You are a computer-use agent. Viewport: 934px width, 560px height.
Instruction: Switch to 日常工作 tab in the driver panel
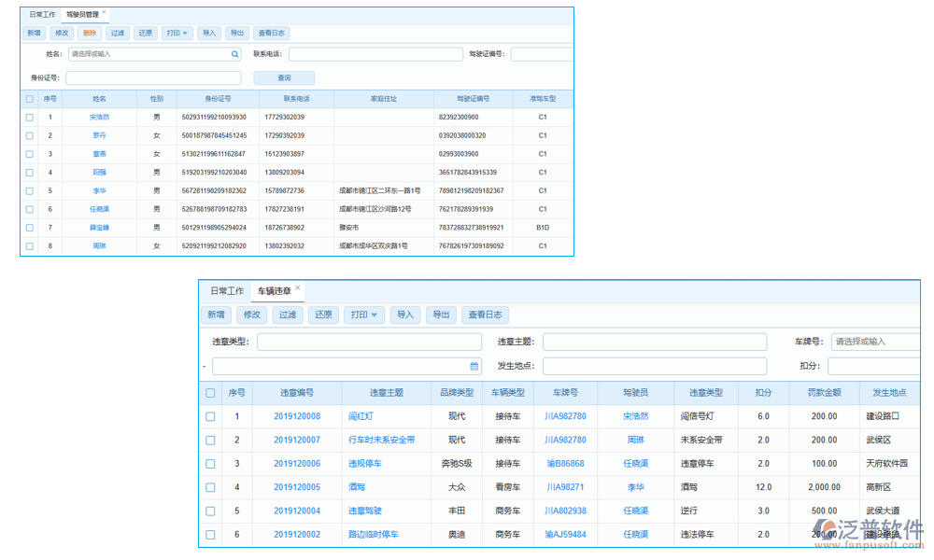tap(42, 15)
